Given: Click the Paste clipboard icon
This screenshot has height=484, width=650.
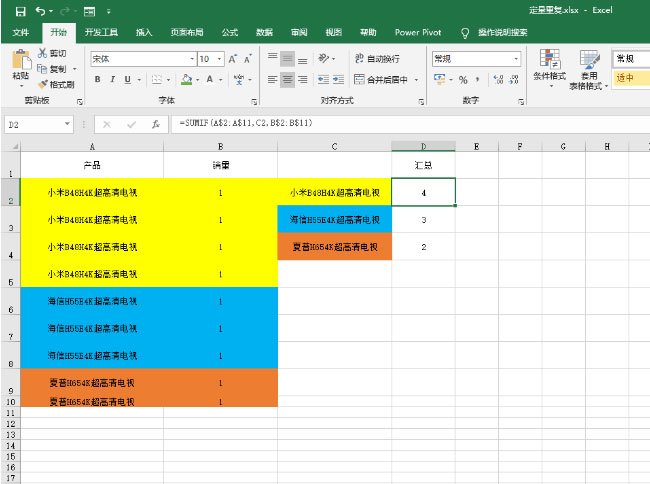Looking at the screenshot, I should [x=21, y=60].
